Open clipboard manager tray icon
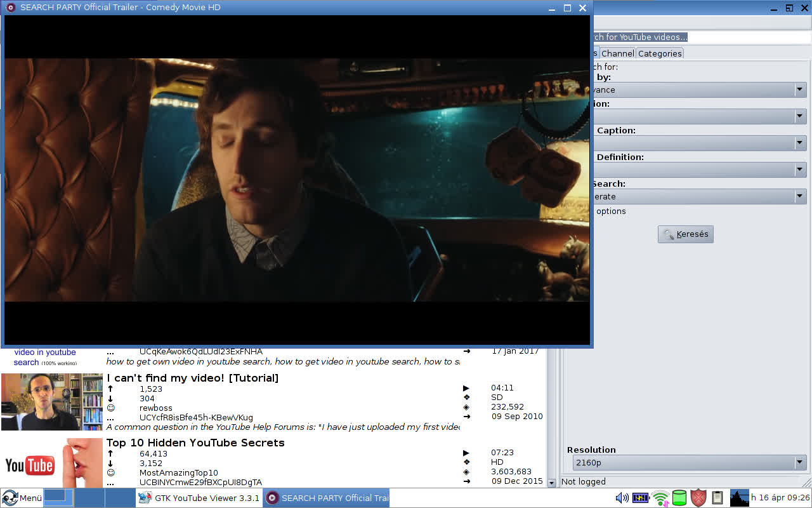812x508 pixels. click(717, 498)
